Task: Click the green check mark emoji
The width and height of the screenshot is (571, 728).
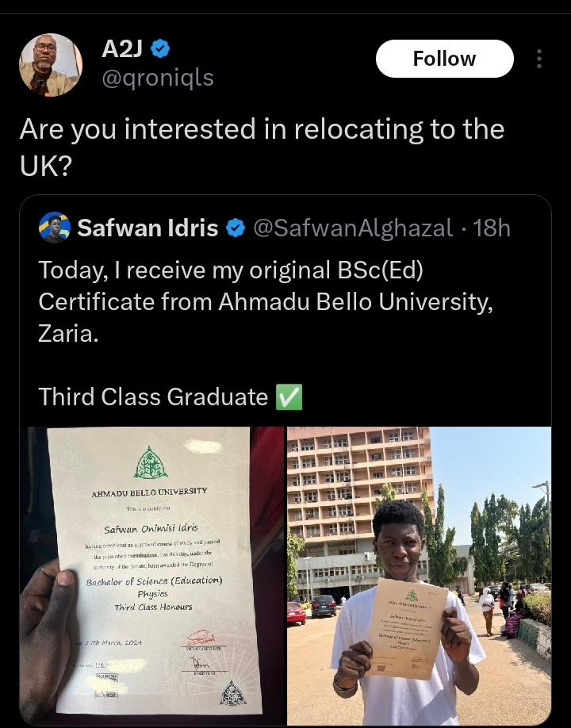Action: coord(289,397)
